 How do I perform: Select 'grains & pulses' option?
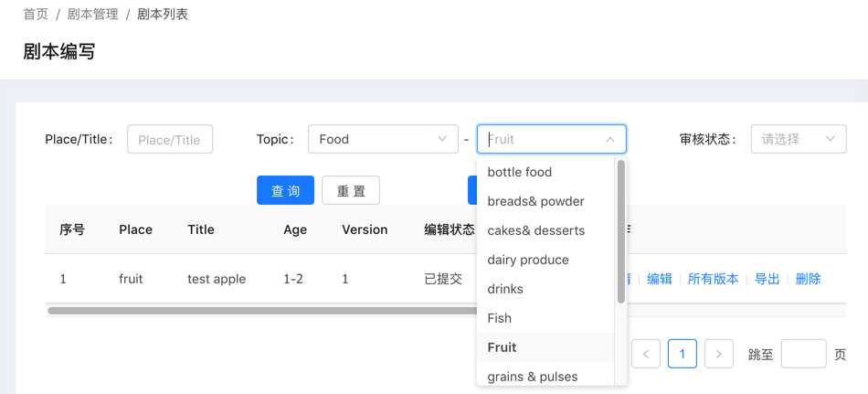point(533,377)
